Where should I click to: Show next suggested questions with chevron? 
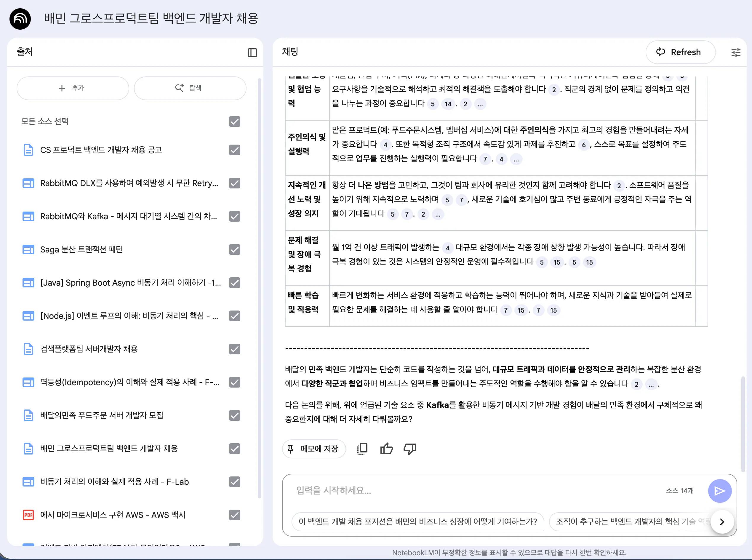722,522
